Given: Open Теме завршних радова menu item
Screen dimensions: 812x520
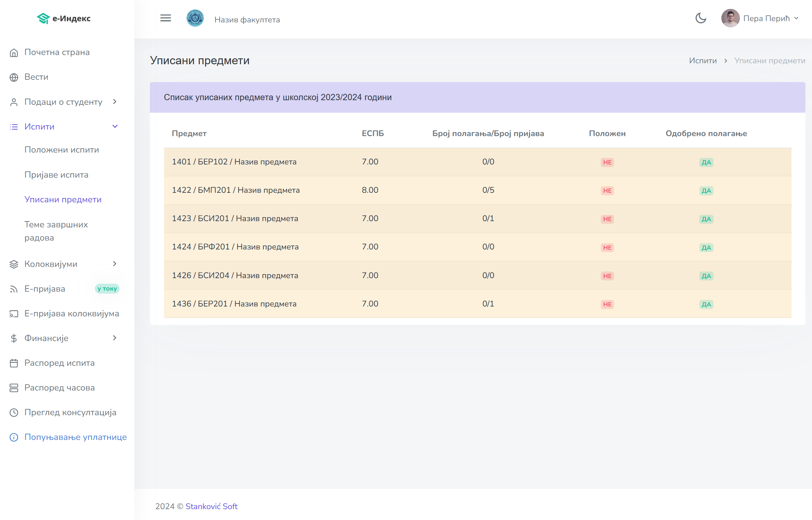Looking at the screenshot, I should (x=56, y=231).
